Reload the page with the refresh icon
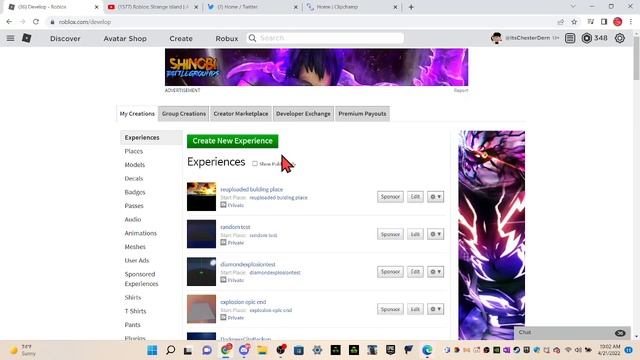 [36, 22]
